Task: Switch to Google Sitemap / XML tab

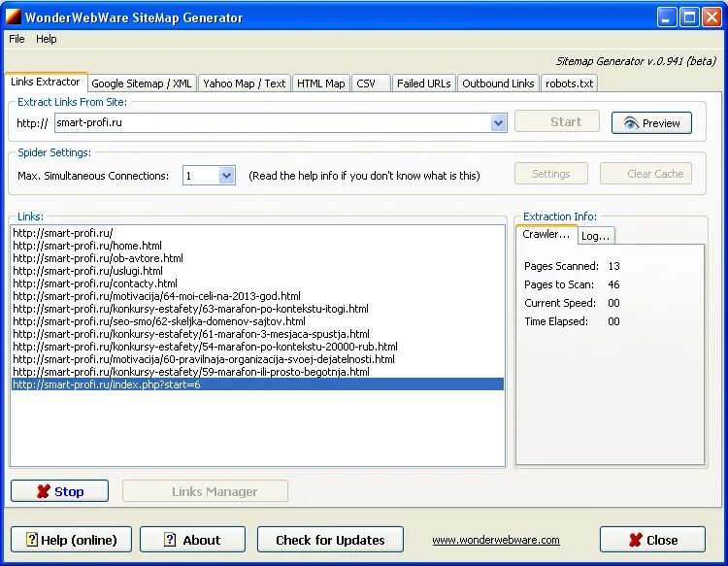Action: tap(142, 83)
